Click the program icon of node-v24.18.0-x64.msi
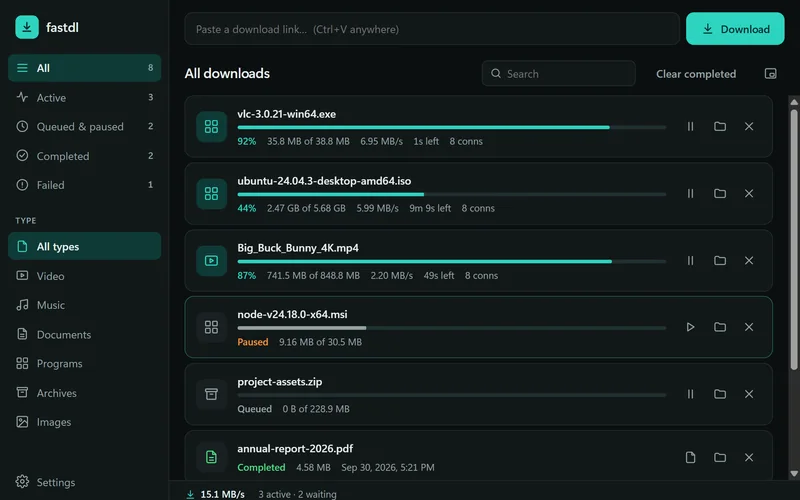Screen dimensions: 800x500 coord(211,327)
